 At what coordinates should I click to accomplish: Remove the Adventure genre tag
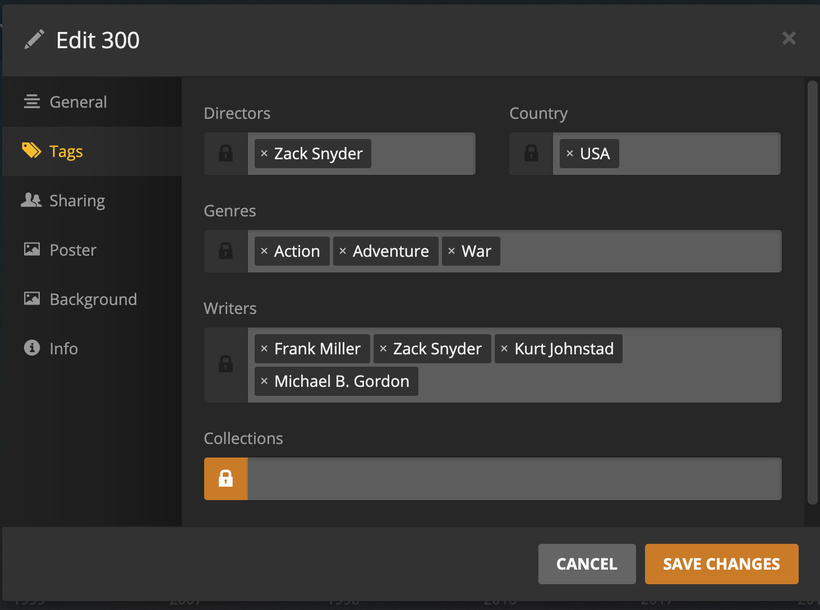(343, 252)
